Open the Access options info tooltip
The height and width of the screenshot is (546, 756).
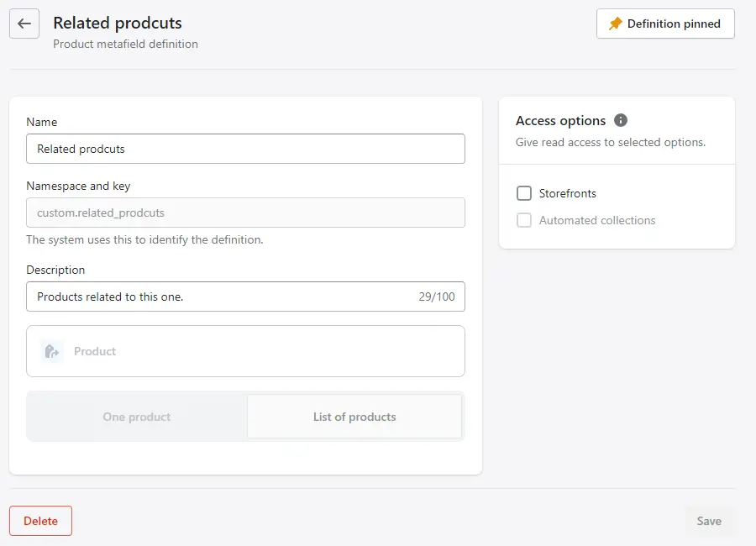click(621, 120)
